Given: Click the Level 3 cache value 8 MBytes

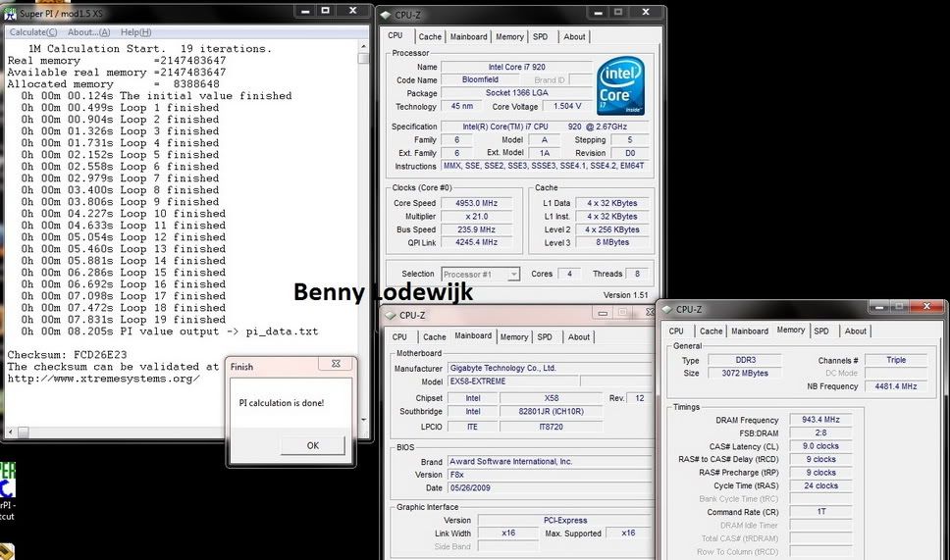Looking at the screenshot, I should coord(612,243).
